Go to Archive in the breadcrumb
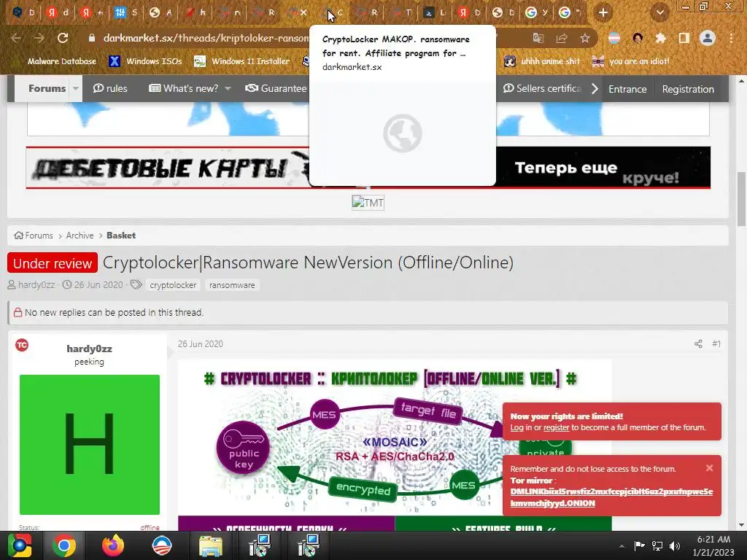Screen dimensions: 747x560 click(80, 236)
